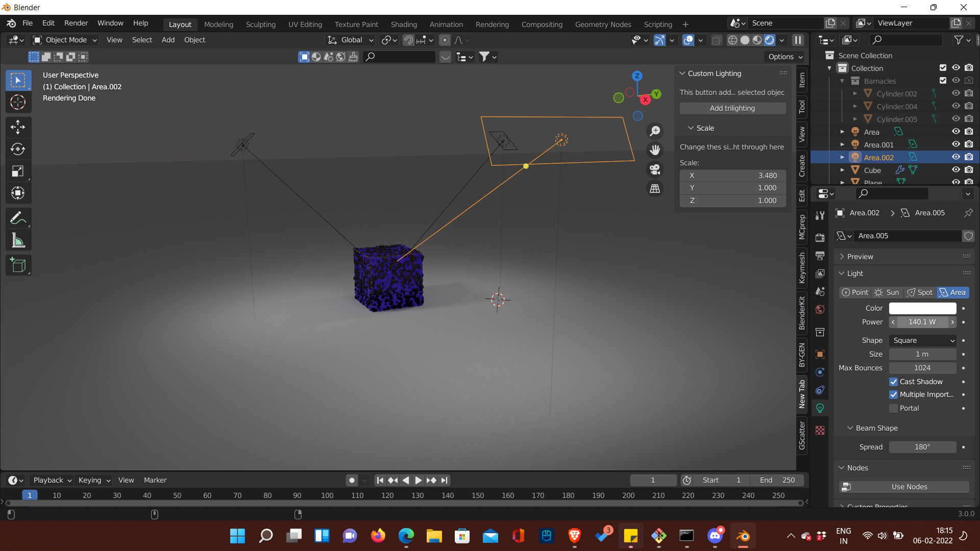980x551 pixels.
Task: Open the Object Data light properties tab
Action: 820,408
